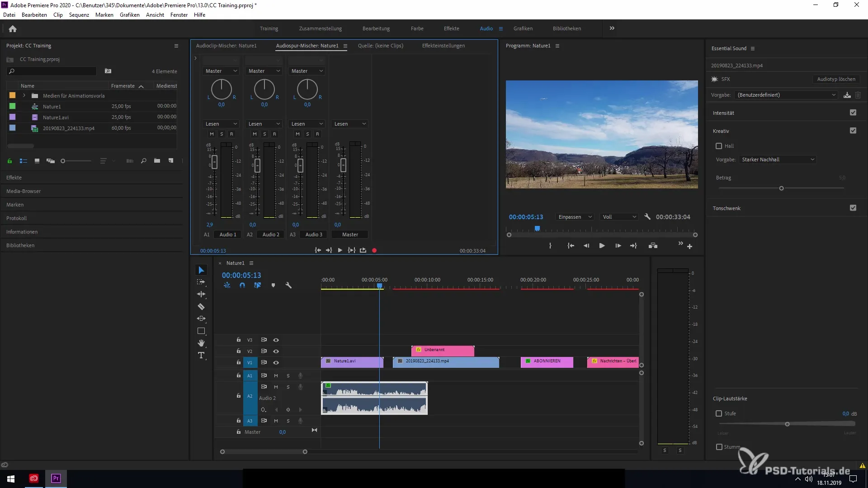Open the Sequenz menu
The height and width of the screenshot is (488, 868).
(x=79, y=15)
